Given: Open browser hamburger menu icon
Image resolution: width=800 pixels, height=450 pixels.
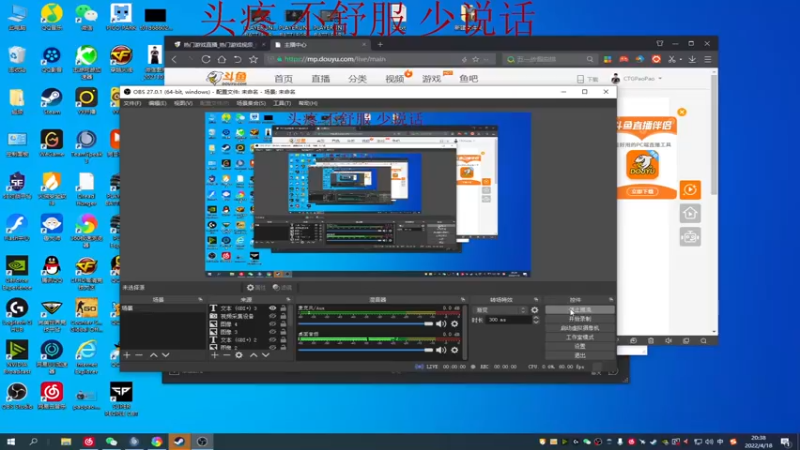Looking at the screenshot, I should [708, 59].
